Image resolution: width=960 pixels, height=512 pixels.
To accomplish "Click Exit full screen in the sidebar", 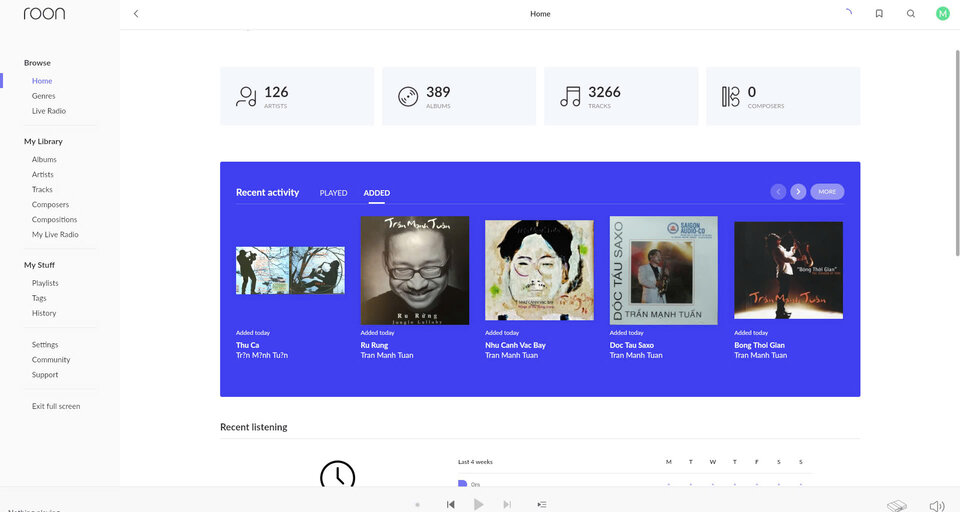I will pos(56,406).
